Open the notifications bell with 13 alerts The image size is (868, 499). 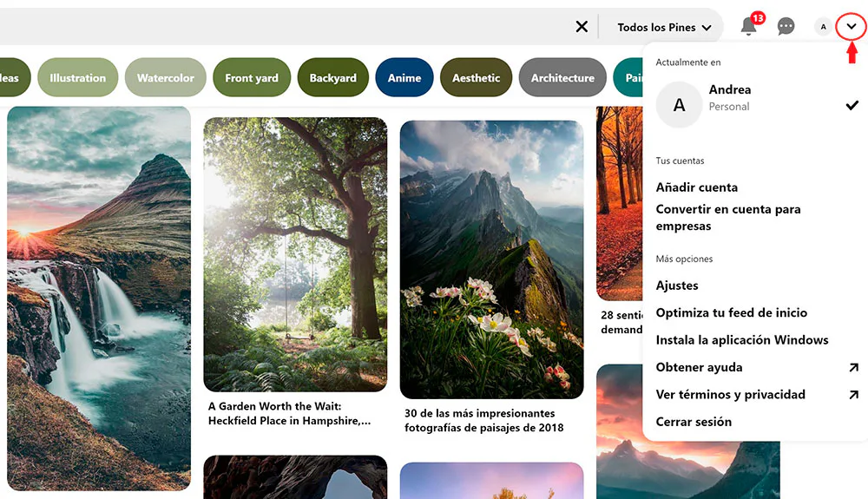tap(749, 25)
